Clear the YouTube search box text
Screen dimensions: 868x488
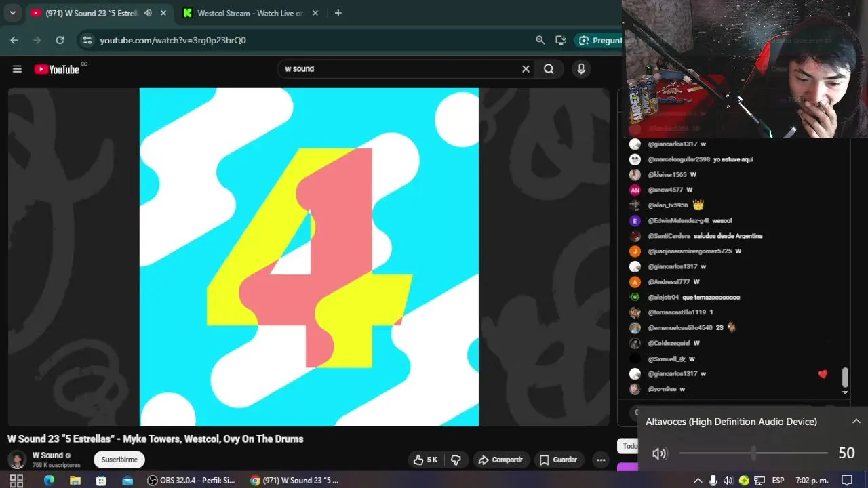(x=526, y=68)
